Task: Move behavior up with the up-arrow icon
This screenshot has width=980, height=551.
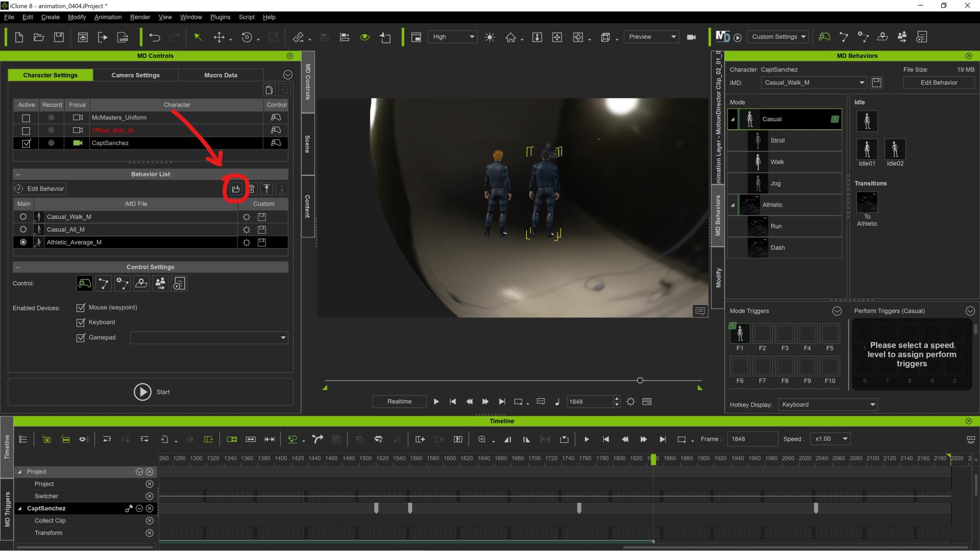Action: coord(267,189)
